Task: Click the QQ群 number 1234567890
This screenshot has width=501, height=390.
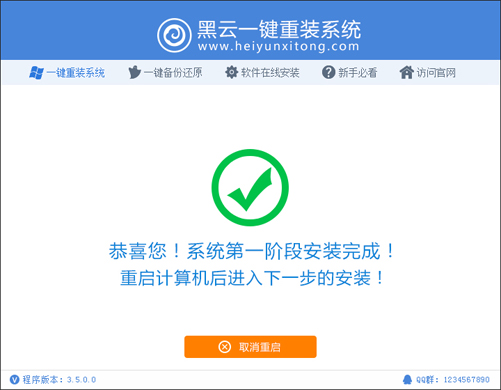Action: tap(467, 379)
